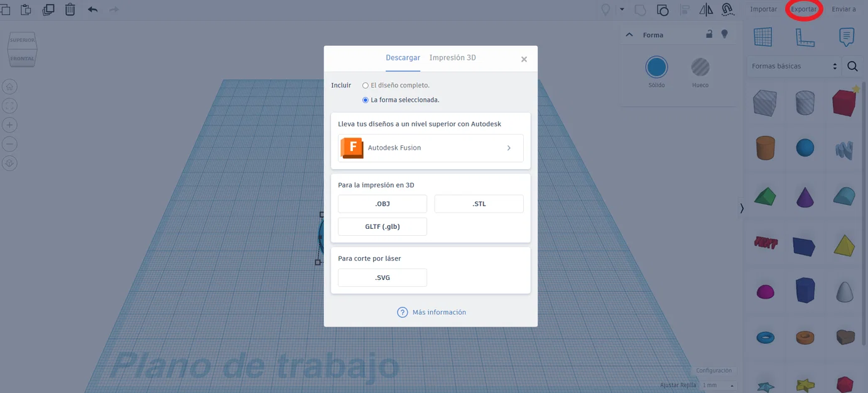Pick the orange tube shape
Viewport: 868px width, 393px height.
[805, 338]
